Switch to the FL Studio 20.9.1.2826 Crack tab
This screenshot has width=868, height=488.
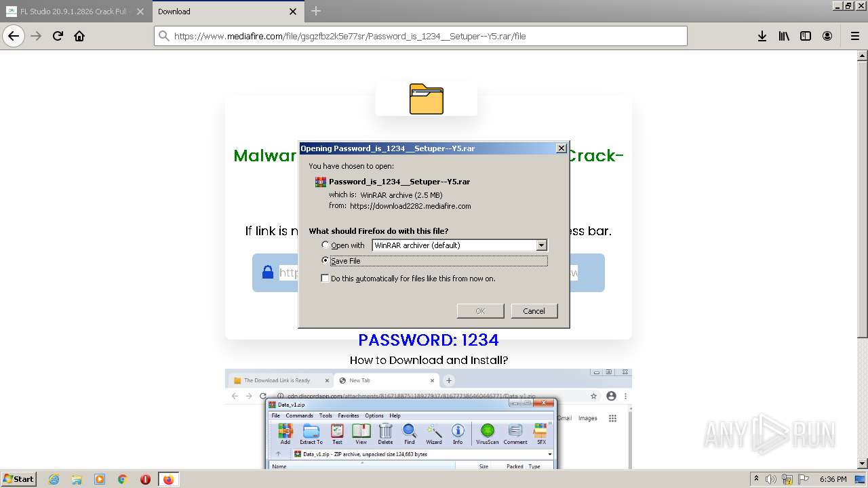tap(75, 11)
